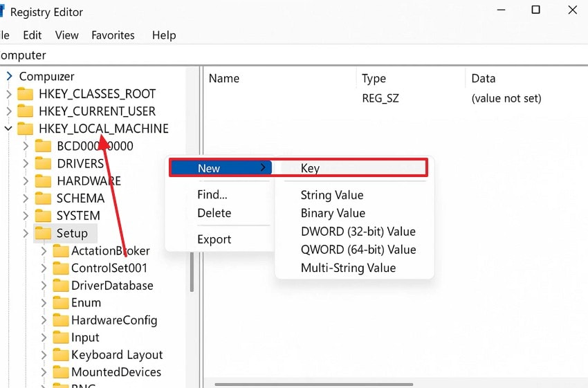588x388 pixels.
Task: Click the Input folder icon
Action: pos(60,338)
